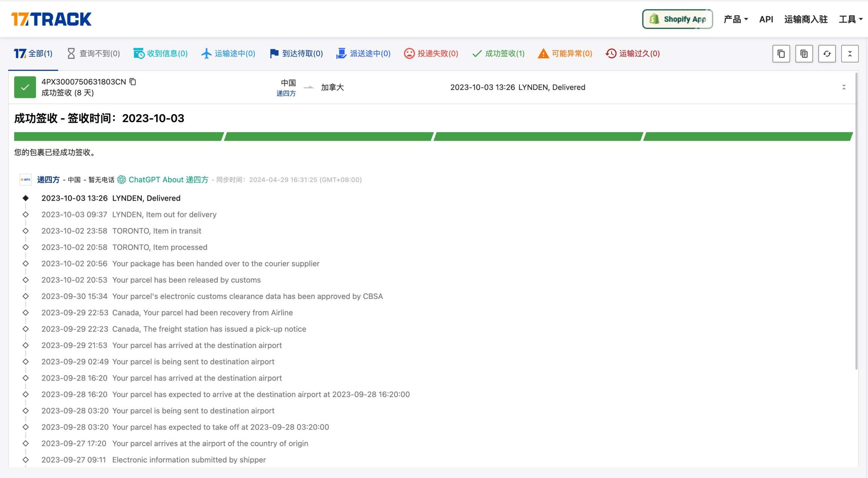Select the 收到信息(0) tab
Screen dimensions: 868x478
160,54
